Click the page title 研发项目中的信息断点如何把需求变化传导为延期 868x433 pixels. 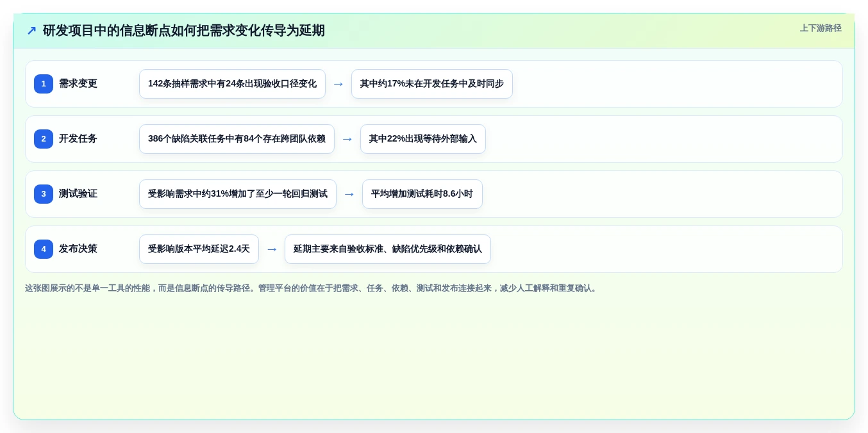(184, 31)
